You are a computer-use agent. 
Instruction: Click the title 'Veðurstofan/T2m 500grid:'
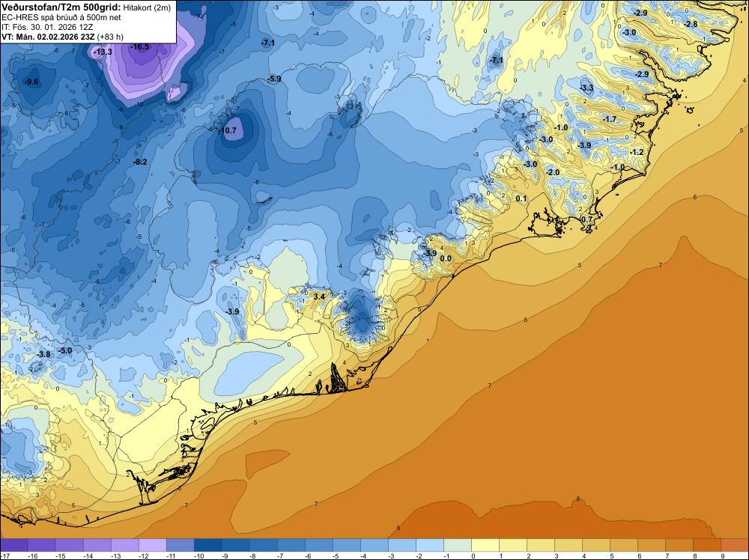click(61, 7)
